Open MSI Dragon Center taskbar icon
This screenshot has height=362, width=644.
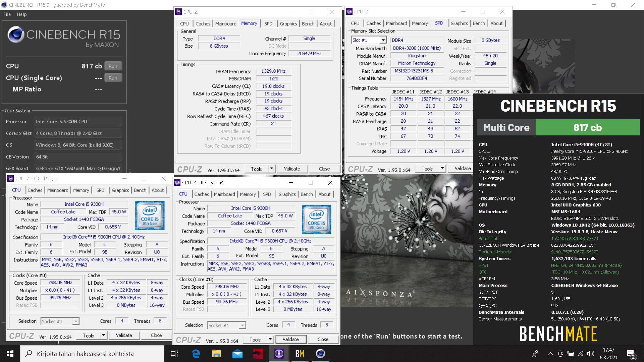[258, 354]
